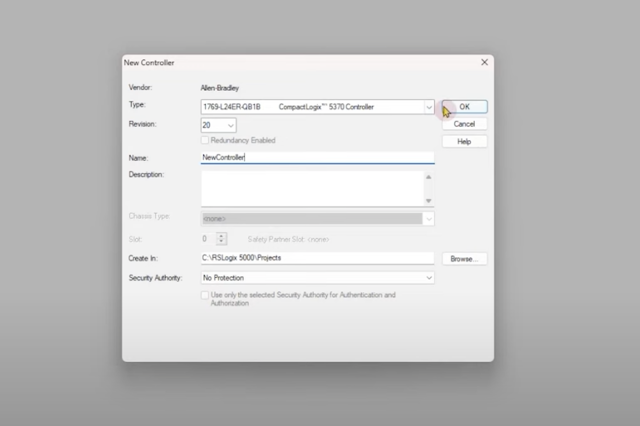Open Help for New Controller

click(464, 142)
